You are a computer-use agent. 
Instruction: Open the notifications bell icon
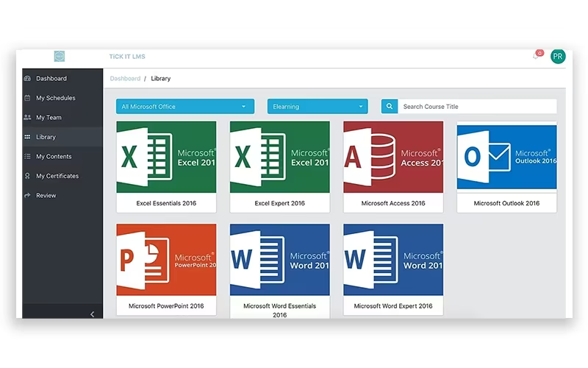(x=536, y=57)
